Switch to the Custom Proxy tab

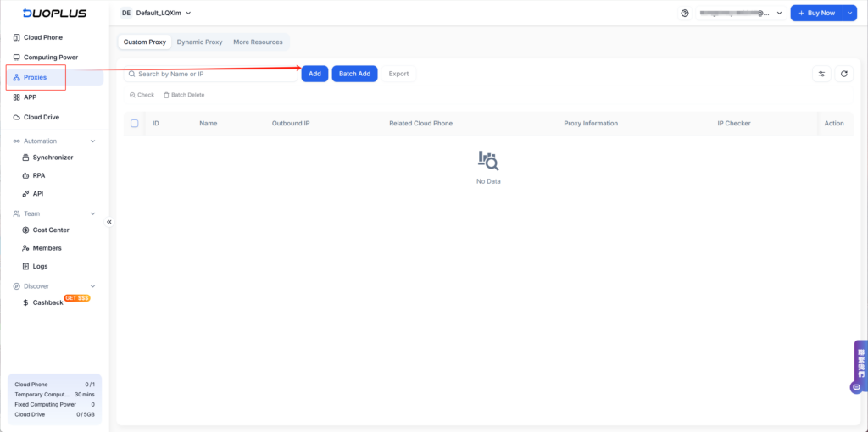pyautogui.click(x=144, y=42)
